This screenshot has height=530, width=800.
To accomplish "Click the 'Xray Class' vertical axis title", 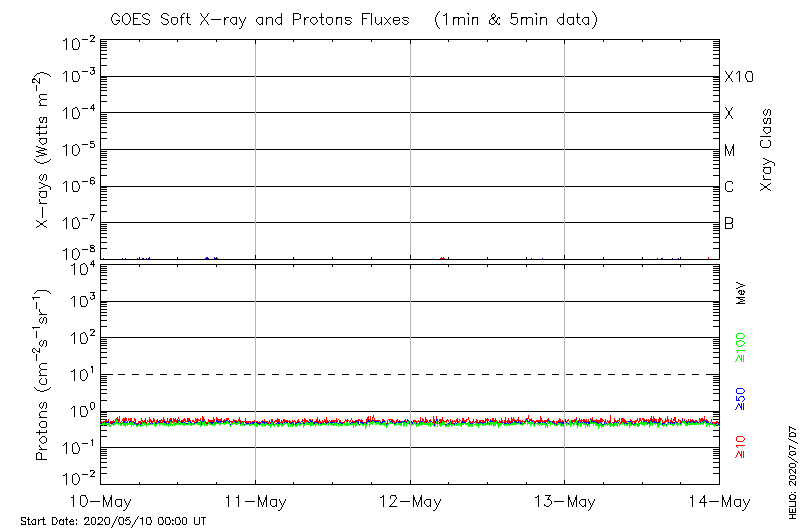I will coord(767,150).
